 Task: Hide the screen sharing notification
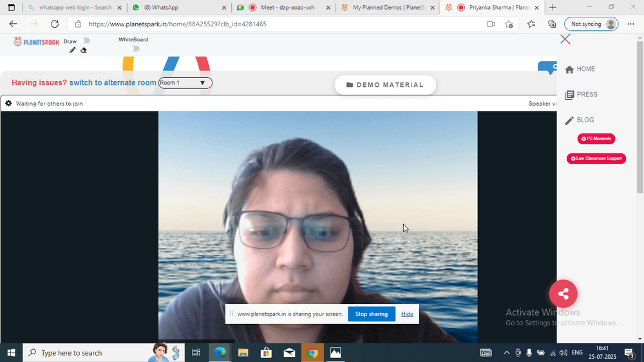point(407,314)
